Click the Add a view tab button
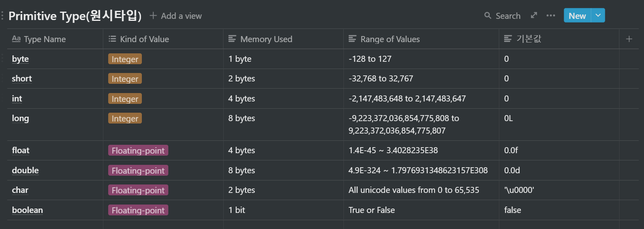This screenshot has width=644, height=229. (176, 16)
